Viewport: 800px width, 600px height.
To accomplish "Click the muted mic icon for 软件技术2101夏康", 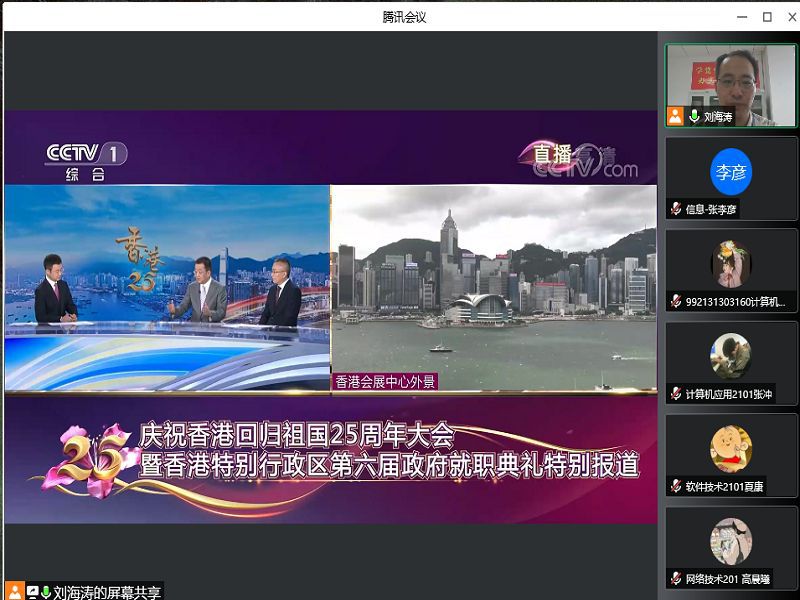I will click(677, 487).
